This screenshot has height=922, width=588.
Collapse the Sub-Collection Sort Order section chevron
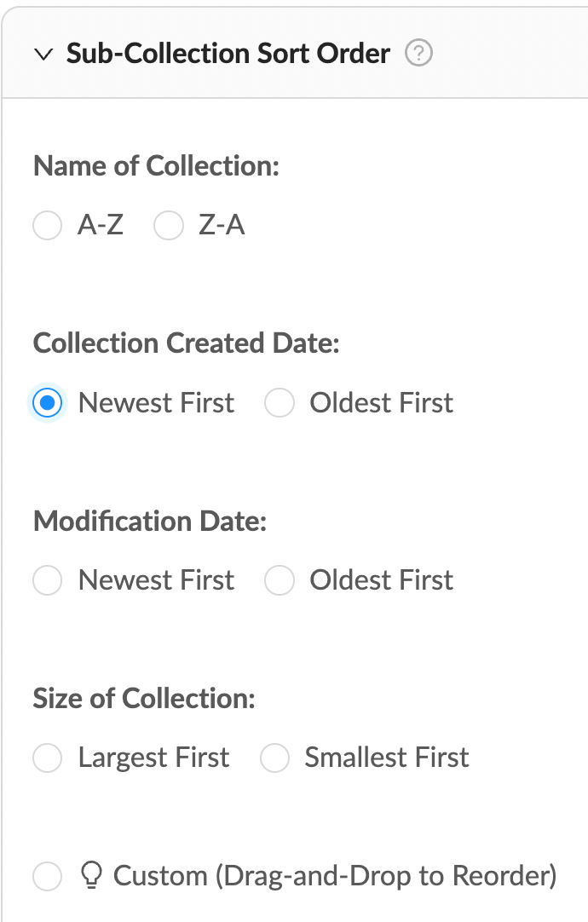(x=43, y=55)
